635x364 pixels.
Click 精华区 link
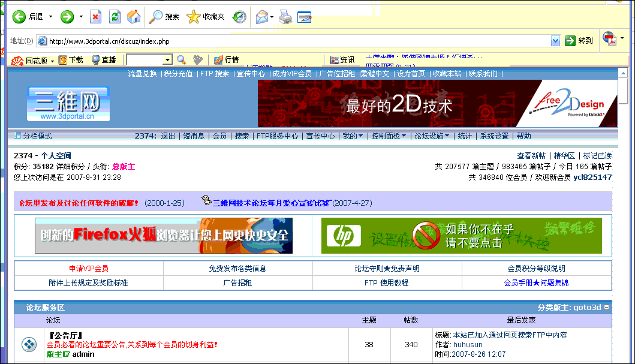[x=564, y=156]
